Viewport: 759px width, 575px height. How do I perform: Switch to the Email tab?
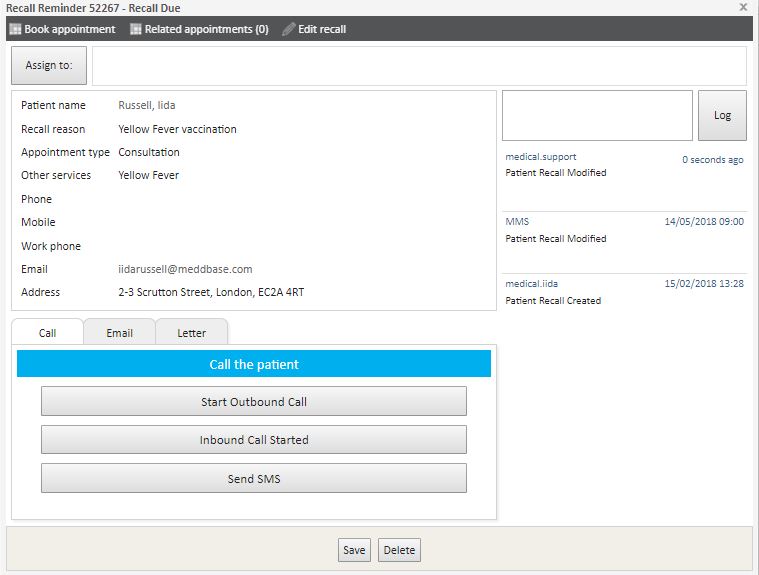point(120,333)
